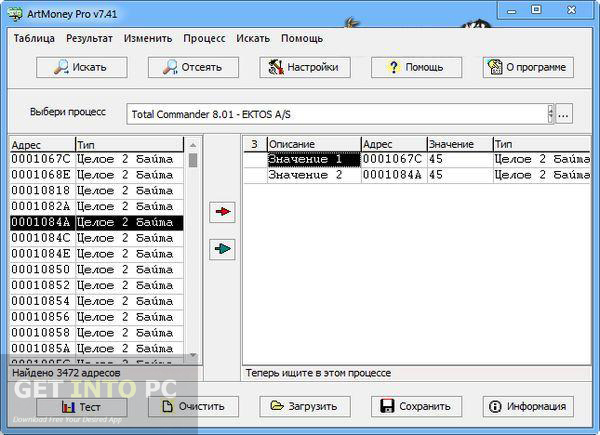Click the ArtMoney title bar app icon
600x435 pixels.
[15, 14]
